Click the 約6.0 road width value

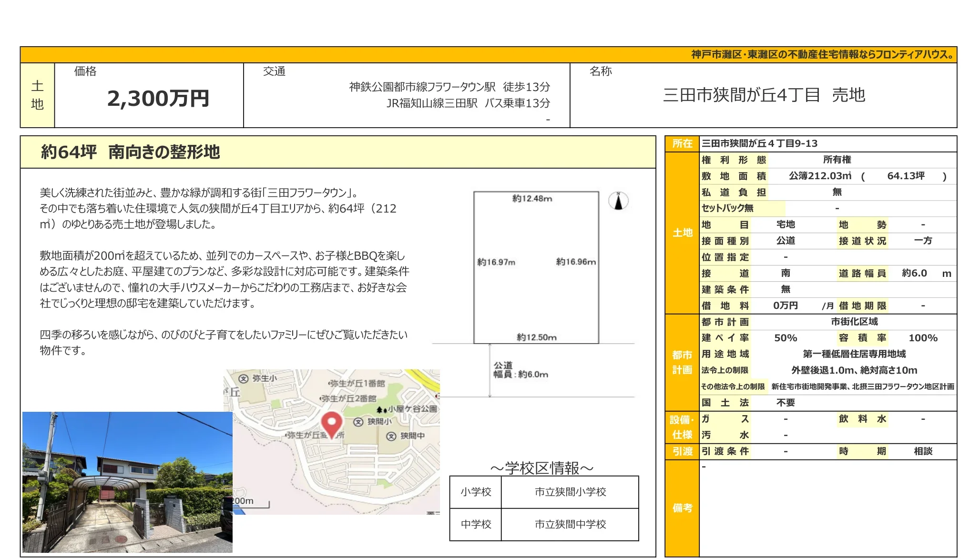914,273
